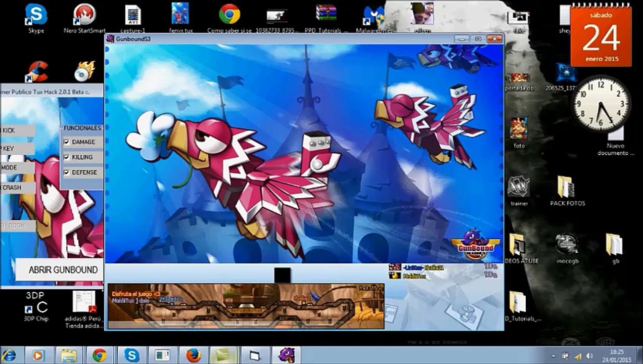643x364 pixels.
Task: Open the 3DP Chip shortcut
Action: coord(36,306)
